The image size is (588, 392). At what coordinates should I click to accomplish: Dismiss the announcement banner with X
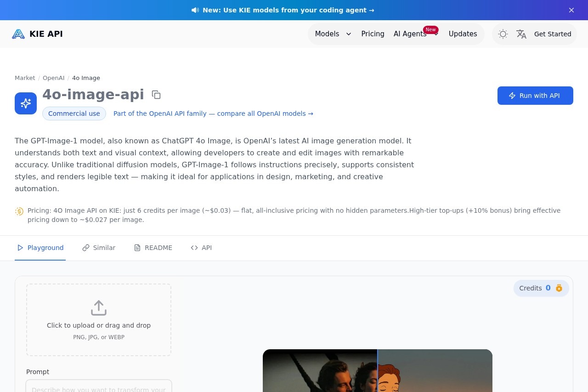(571, 10)
